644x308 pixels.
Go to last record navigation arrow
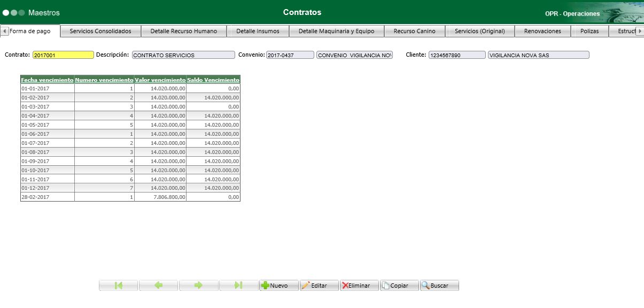tap(239, 286)
